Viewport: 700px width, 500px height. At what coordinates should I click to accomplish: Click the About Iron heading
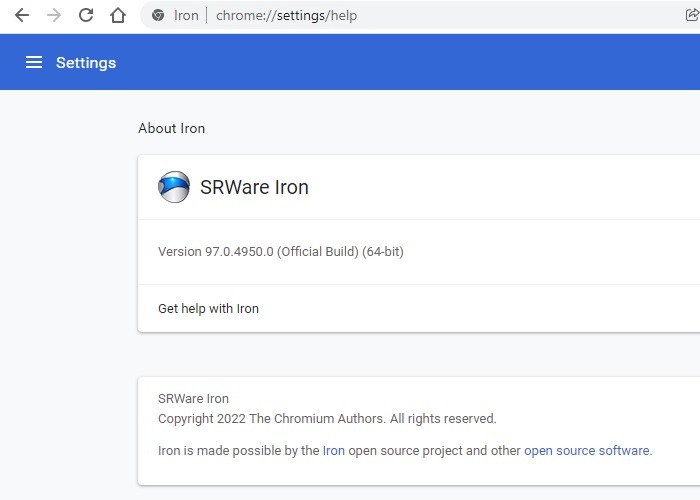pyautogui.click(x=171, y=128)
